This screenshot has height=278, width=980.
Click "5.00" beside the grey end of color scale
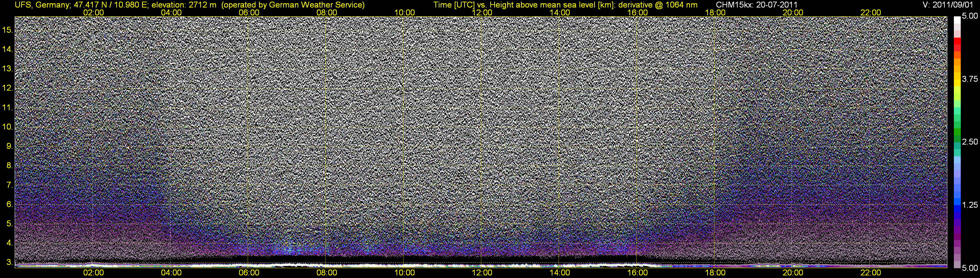coord(970,268)
